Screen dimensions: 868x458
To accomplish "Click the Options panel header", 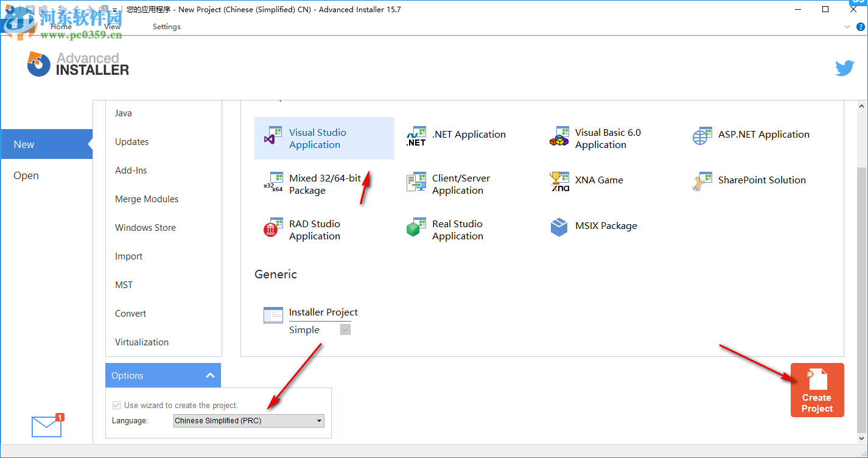I will tap(163, 375).
